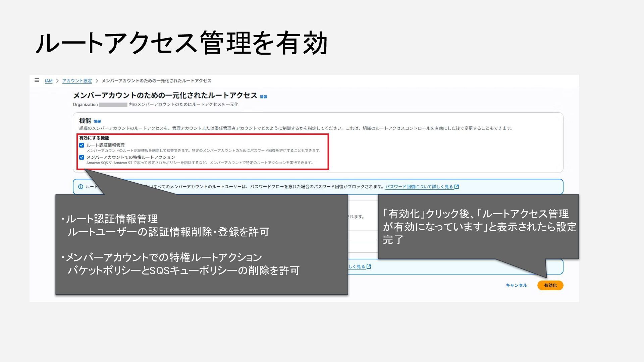Screen dimensions: 644x362
Task: Click the info circle icon in blue banner
Action: coord(80,187)
